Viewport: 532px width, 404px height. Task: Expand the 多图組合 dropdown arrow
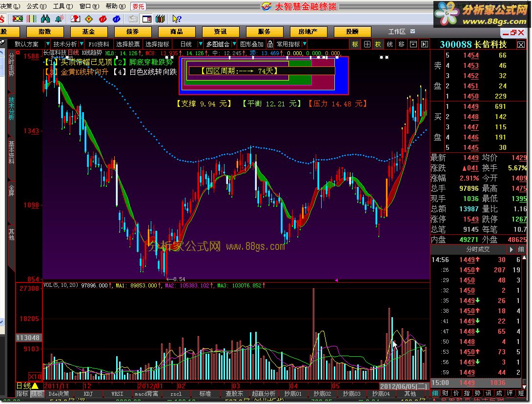click(234, 44)
